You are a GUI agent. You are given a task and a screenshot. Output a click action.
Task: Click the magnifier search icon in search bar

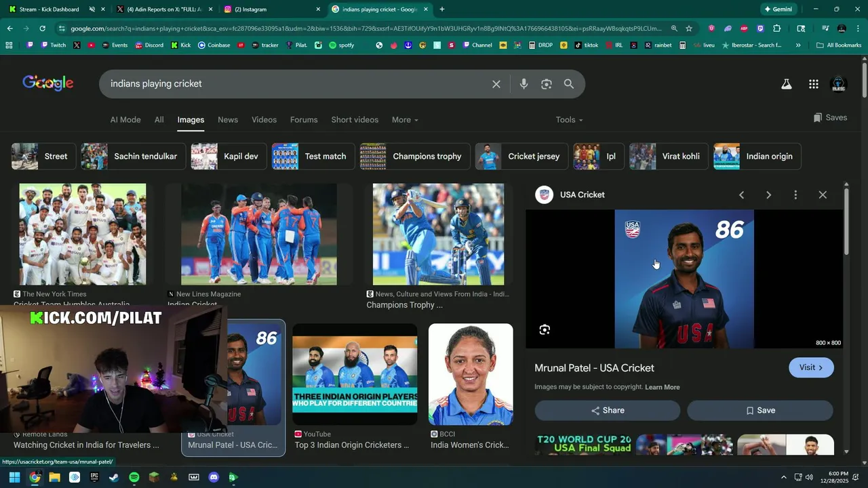coord(569,84)
